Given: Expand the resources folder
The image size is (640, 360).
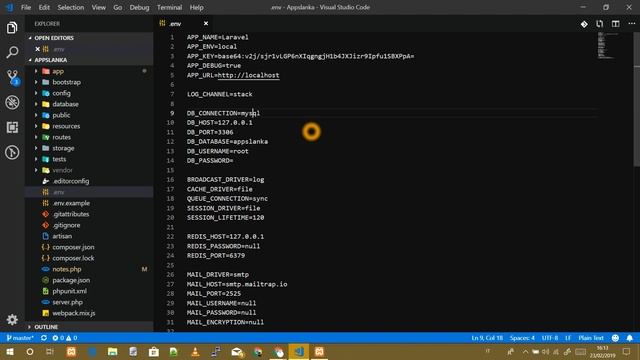Looking at the screenshot, I should (89, 126).
